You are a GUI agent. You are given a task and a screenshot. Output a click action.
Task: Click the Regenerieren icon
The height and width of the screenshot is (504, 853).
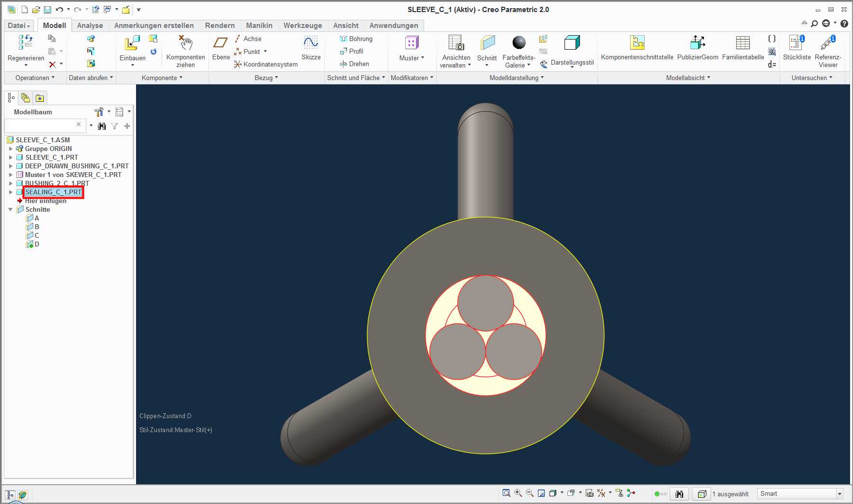click(x=26, y=42)
